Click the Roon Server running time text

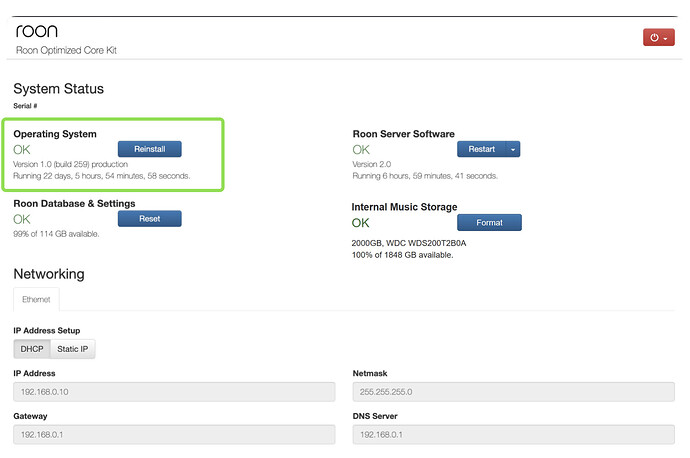pos(425,176)
